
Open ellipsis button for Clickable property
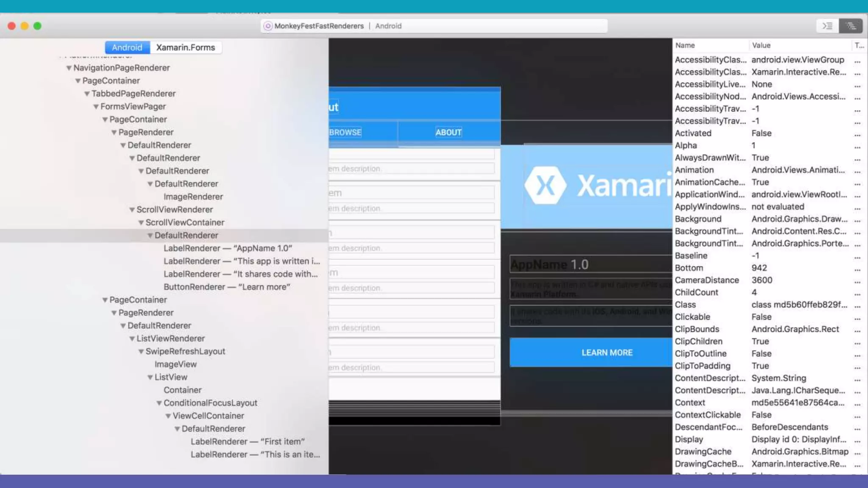(x=857, y=317)
